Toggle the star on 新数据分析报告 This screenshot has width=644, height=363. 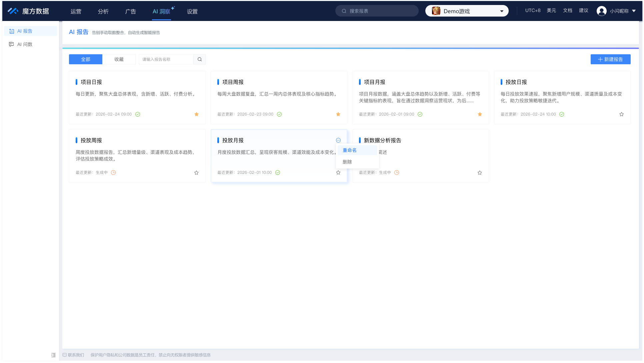(x=480, y=173)
